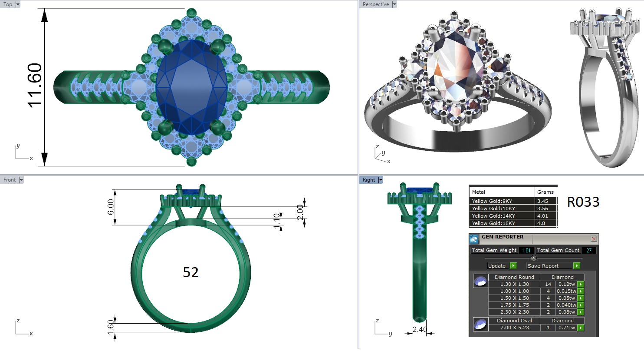
Task: Click the Update button in Gem Reporter
Action: [497, 266]
